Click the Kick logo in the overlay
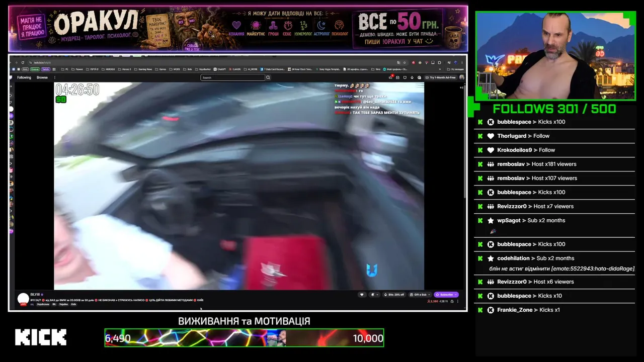 click(x=41, y=337)
